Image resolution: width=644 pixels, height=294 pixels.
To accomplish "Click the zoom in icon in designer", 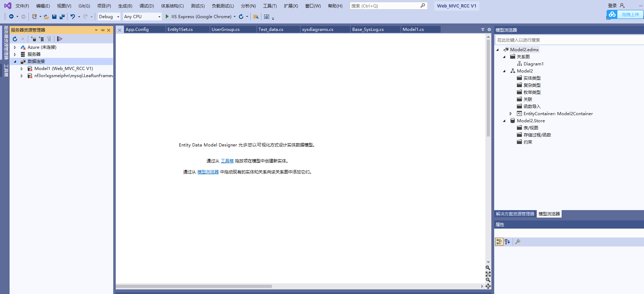I will click(x=488, y=268).
